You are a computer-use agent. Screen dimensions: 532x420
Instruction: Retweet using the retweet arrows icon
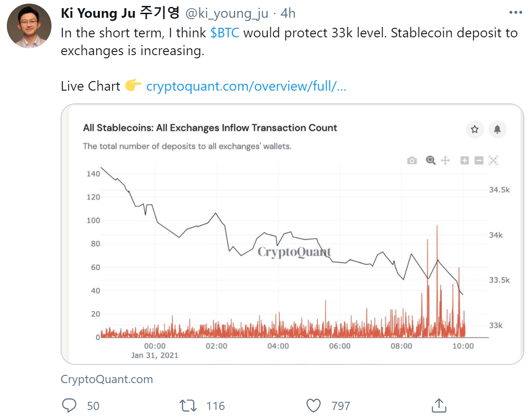pos(188,406)
